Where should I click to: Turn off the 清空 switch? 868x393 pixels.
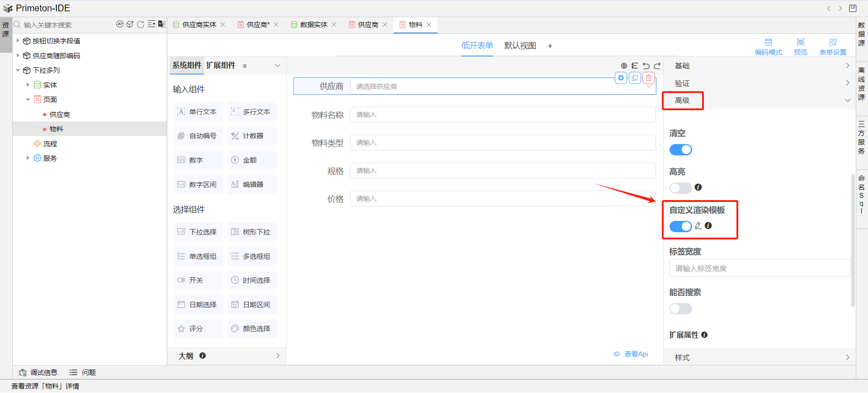point(680,150)
